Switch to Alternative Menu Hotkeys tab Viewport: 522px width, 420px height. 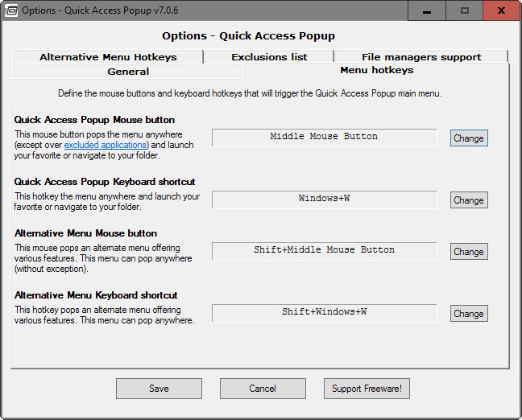(108, 57)
